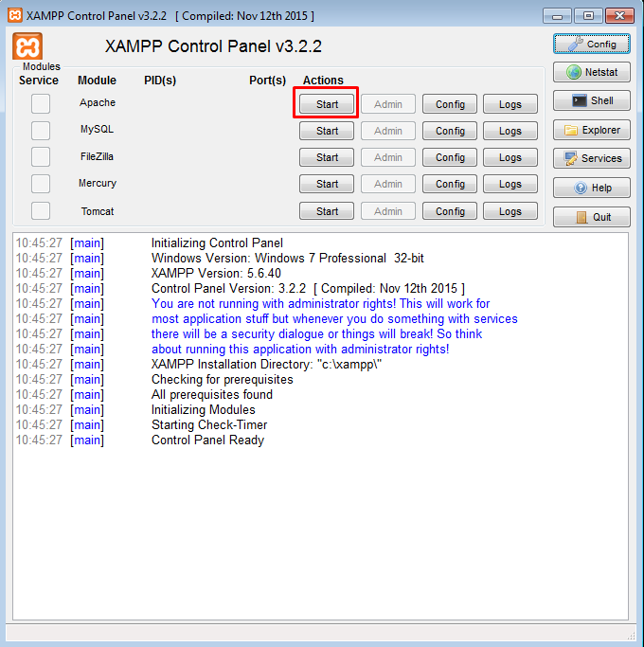
Task: Click the Apache module name
Action: click(x=98, y=102)
